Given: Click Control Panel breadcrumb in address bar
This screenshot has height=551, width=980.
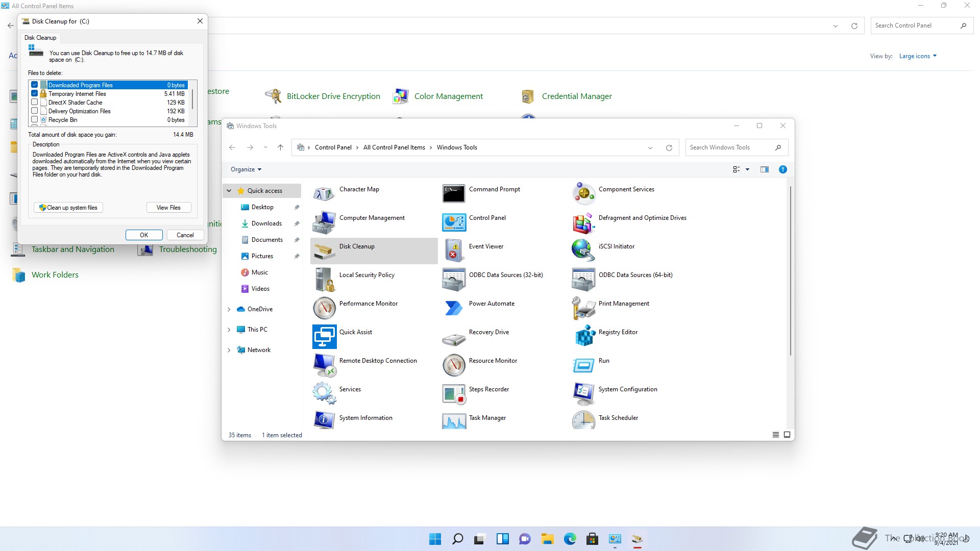Looking at the screenshot, I should pyautogui.click(x=333, y=147).
